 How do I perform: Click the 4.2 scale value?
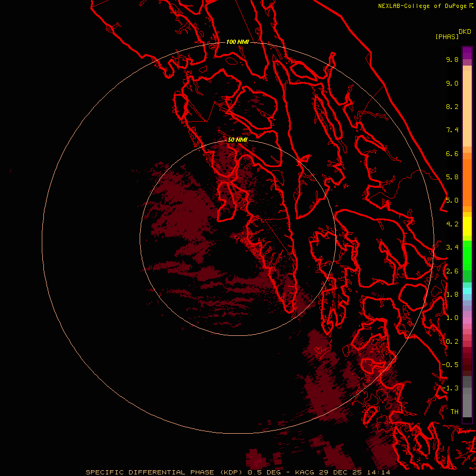pyautogui.click(x=452, y=224)
